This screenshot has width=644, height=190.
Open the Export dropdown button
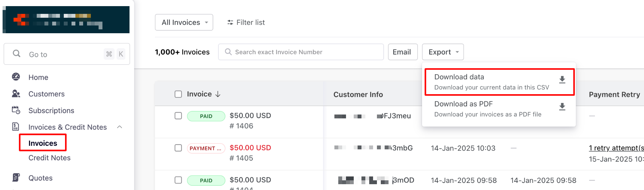click(x=443, y=52)
